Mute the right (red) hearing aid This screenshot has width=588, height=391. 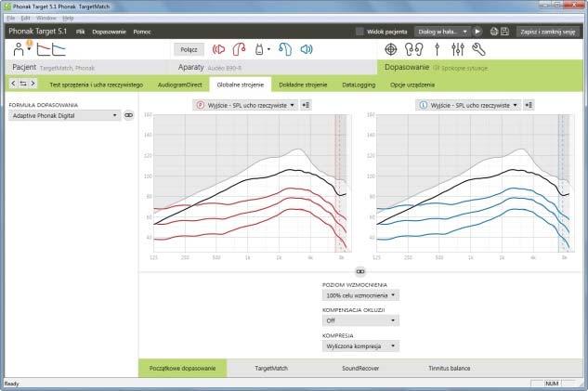click(218, 49)
